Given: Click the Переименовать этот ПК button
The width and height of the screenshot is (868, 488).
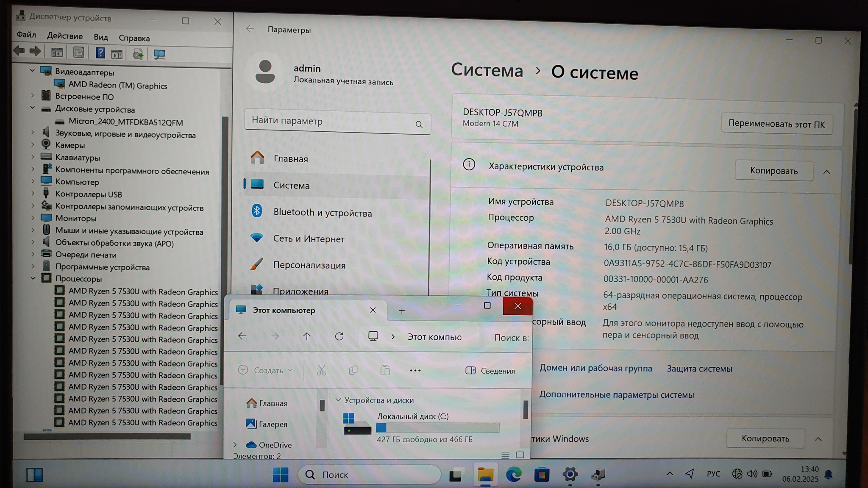Looking at the screenshot, I should click(776, 124).
